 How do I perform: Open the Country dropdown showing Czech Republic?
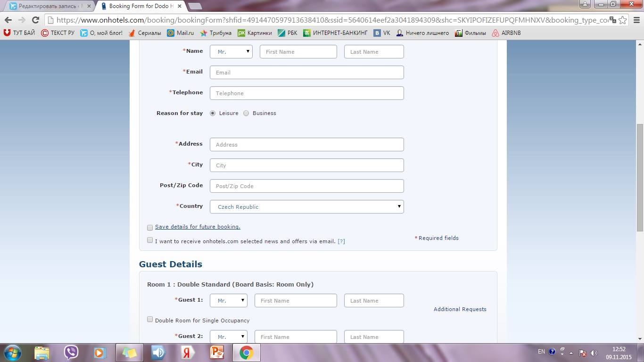306,206
